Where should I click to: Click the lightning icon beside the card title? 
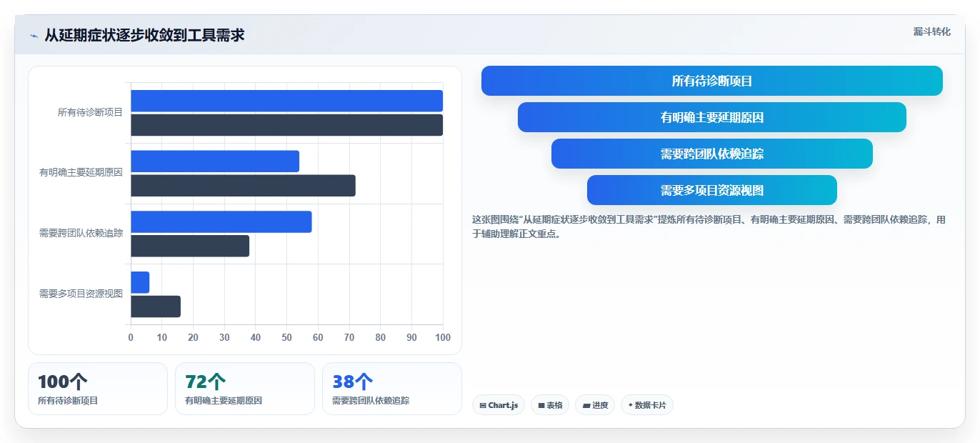click(x=34, y=36)
